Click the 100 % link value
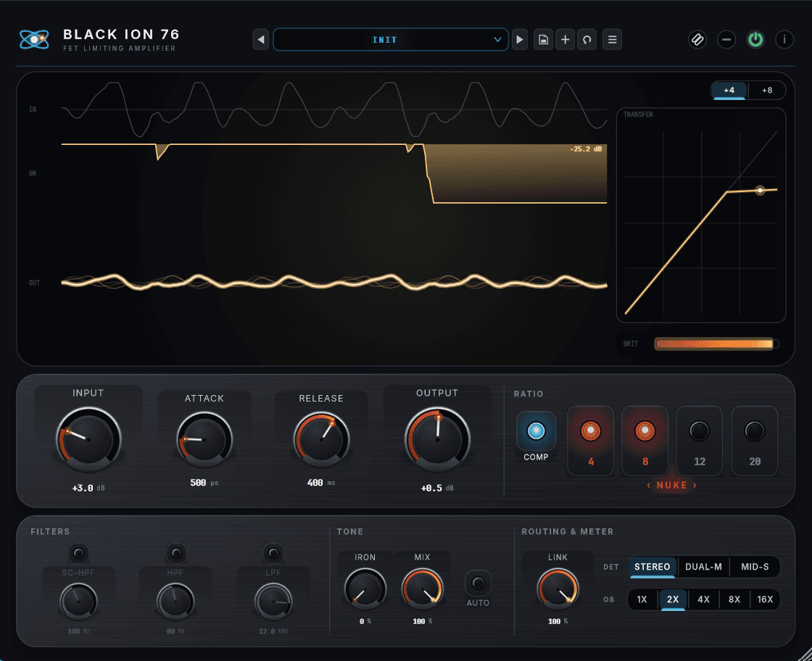 pos(558,621)
